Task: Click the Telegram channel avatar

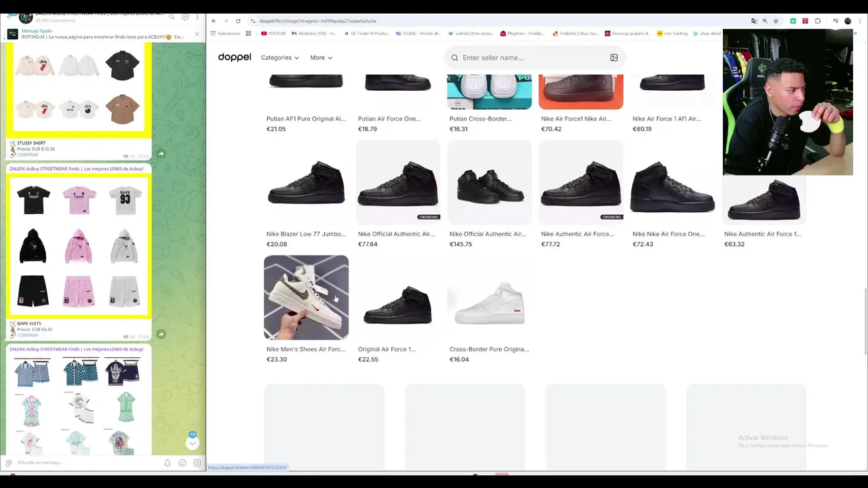Action: tap(25, 16)
